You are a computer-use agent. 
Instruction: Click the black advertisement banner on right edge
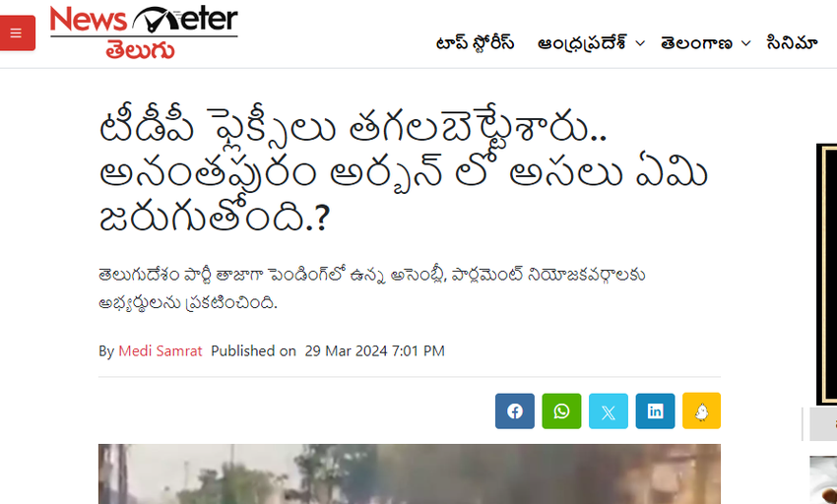[826, 275]
